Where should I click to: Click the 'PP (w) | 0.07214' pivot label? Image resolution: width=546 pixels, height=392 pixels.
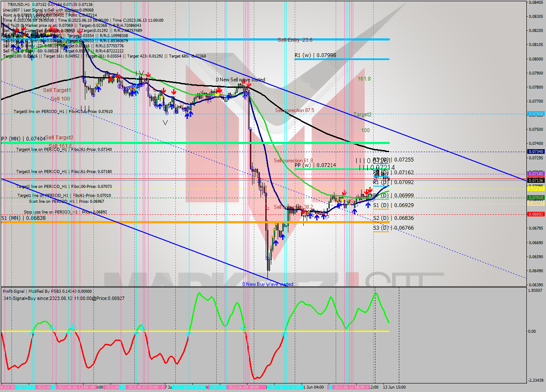coord(315,165)
